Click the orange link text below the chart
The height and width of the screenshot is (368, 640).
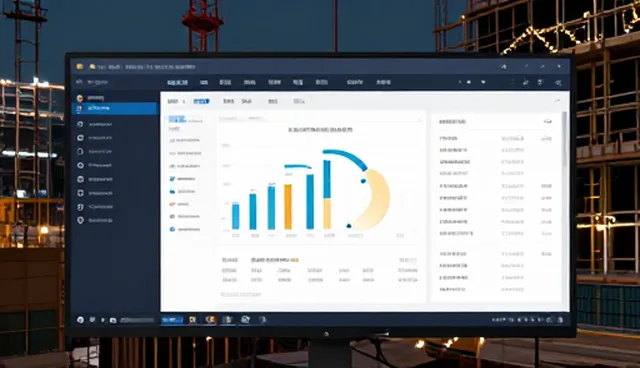(x=294, y=260)
